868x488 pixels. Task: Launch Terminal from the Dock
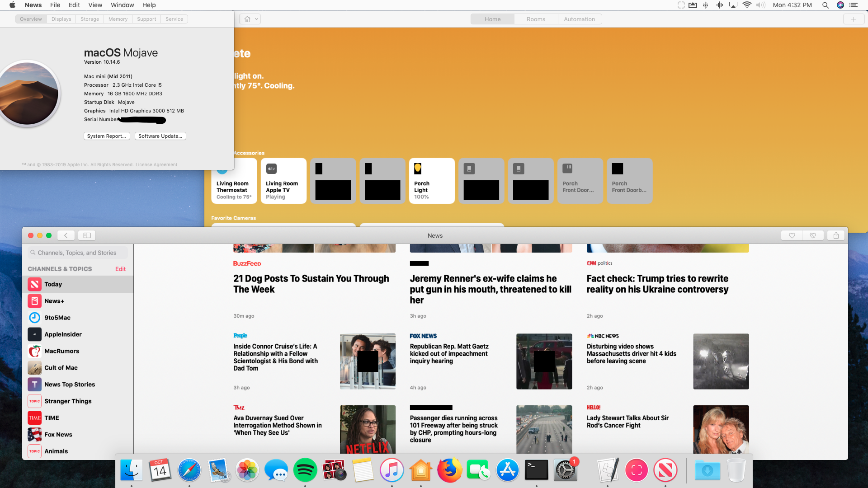point(536,470)
